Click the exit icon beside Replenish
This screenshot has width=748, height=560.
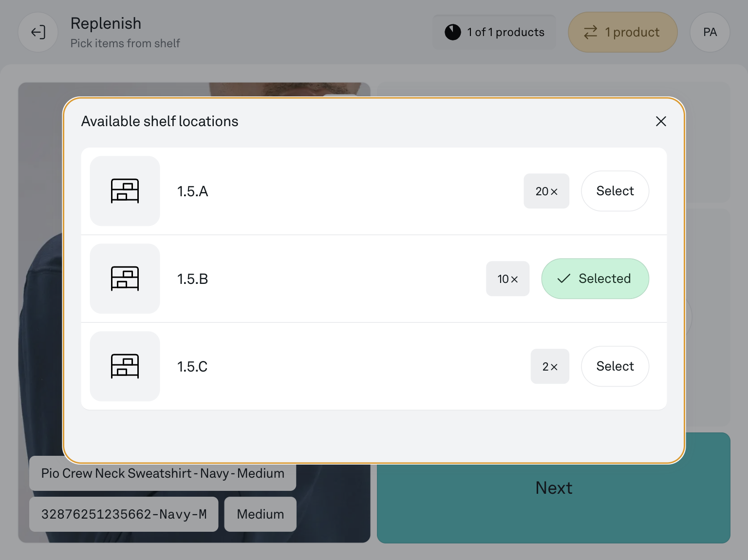point(38,32)
